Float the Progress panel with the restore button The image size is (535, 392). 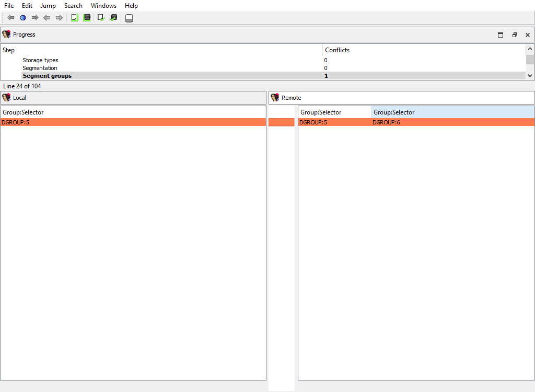[514, 35]
